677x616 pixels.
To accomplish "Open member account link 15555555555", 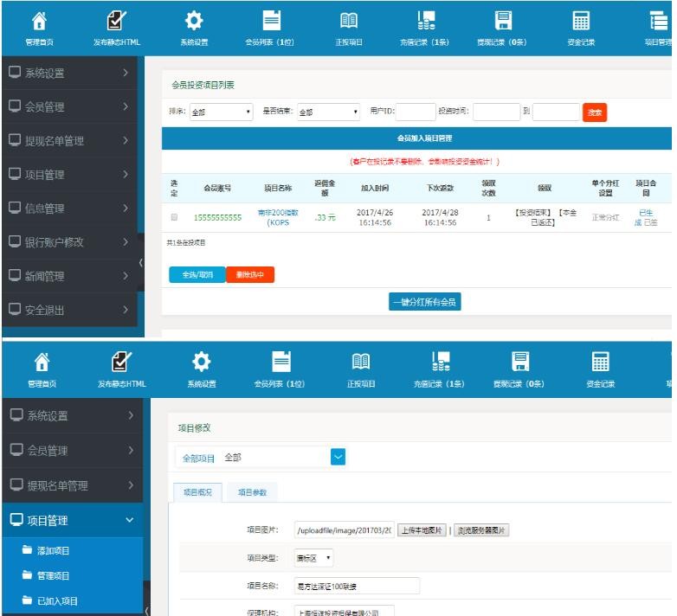I will [217, 217].
